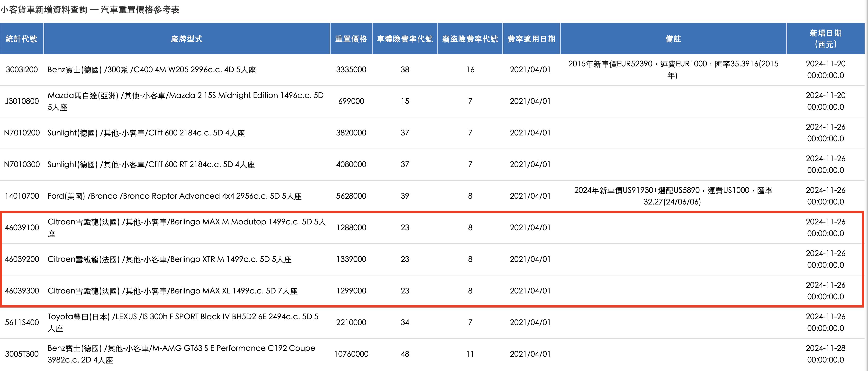
Task: Click LEXUS IS 300h F SPORT model cell
Action: (183, 323)
